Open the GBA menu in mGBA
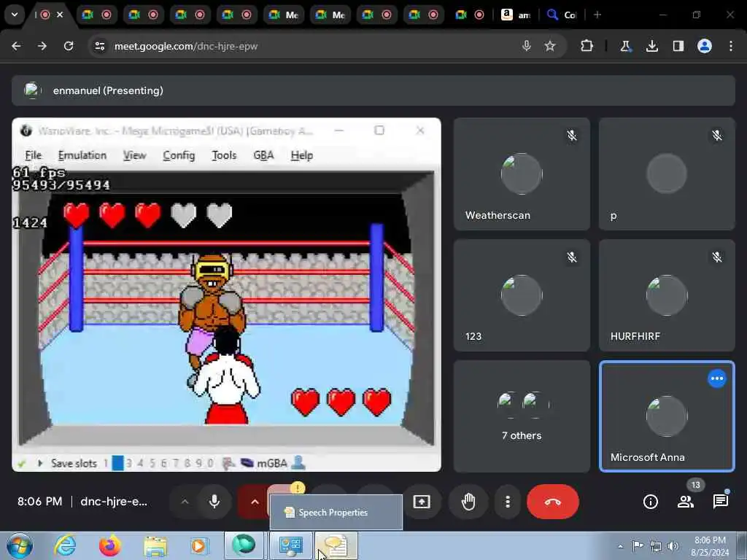The width and height of the screenshot is (747, 560). point(263,155)
